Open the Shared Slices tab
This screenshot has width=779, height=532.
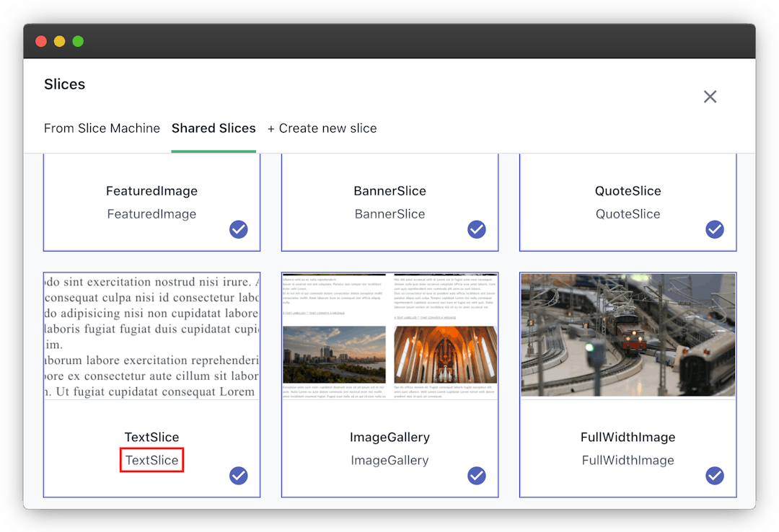(x=214, y=128)
